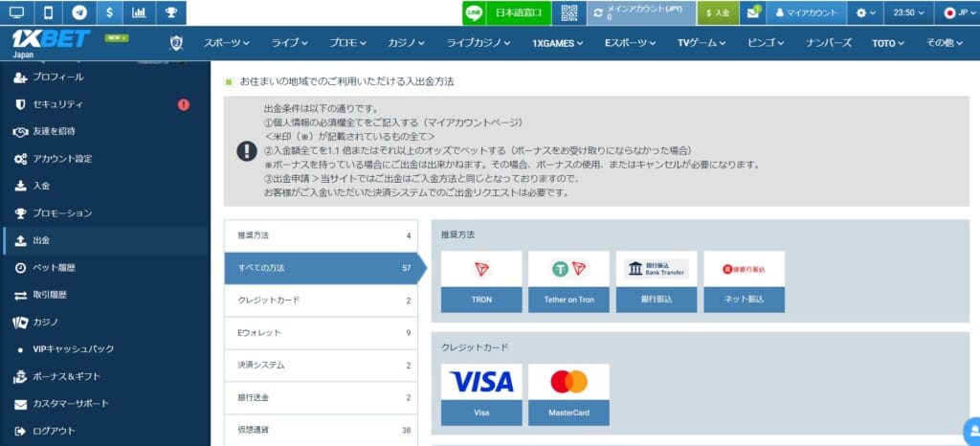Refresh the main account balance icon
The width and height of the screenshot is (980, 446).
pos(599,12)
